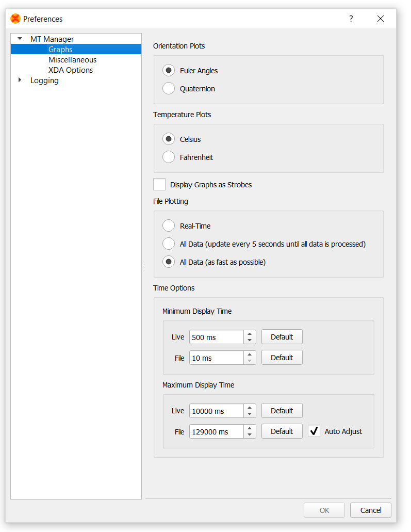Image resolution: width=411 pixels, height=532 pixels.
Task: Dismiss the Preferences dialog with Cancel
Action: (370, 510)
